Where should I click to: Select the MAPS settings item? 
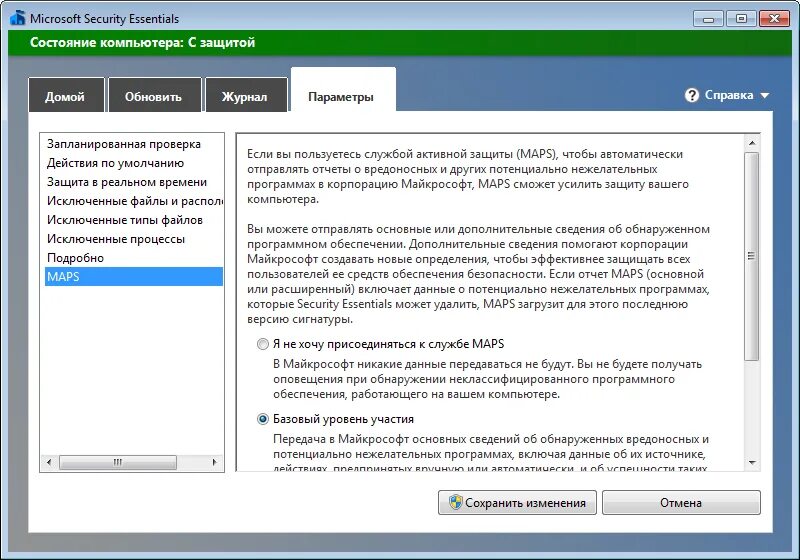point(134,276)
